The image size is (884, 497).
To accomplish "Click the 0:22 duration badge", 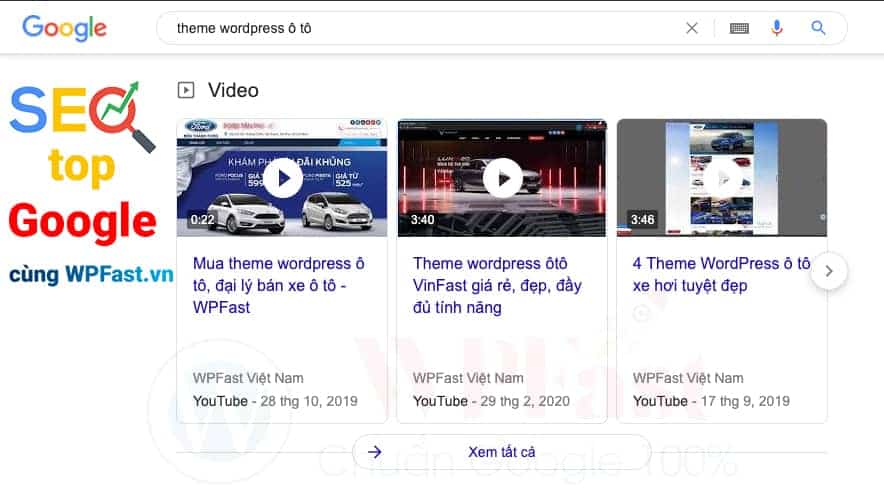I will (203, 220).
